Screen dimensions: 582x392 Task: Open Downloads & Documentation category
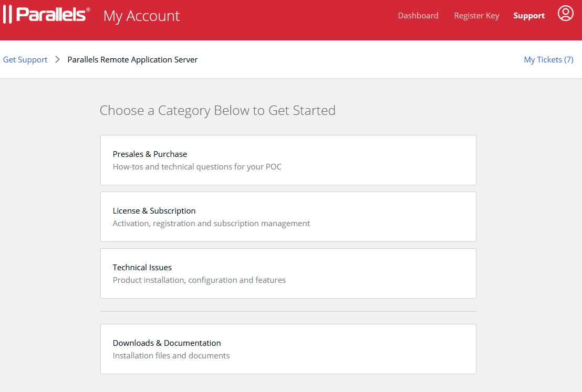pyautogui.click(x=288, y=349)
